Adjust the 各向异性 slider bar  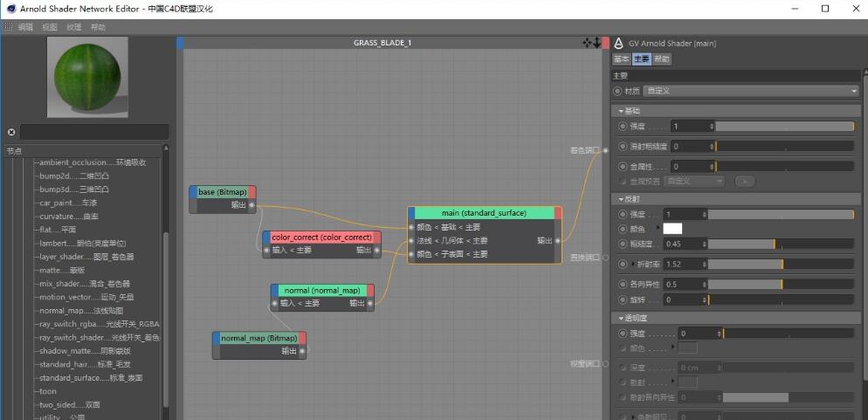[781, 285]
